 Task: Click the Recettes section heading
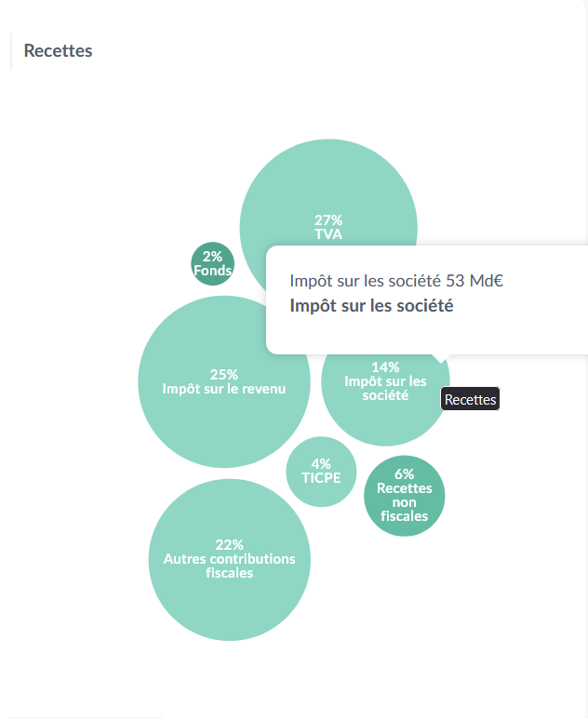(x=58, y=51)
